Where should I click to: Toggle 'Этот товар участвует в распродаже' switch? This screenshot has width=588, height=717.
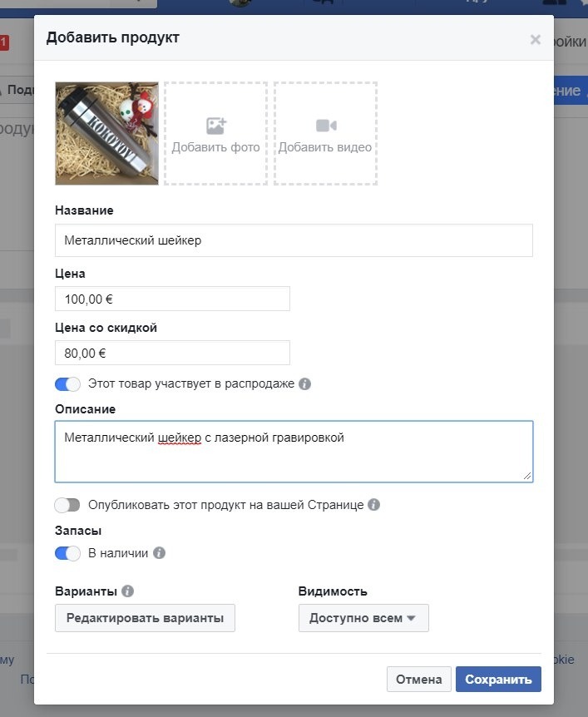tap(67, 383)
